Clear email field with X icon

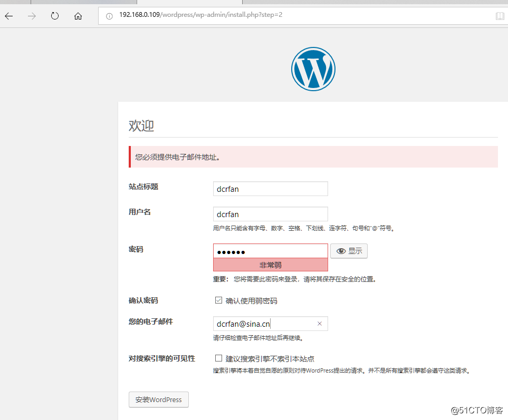[320, 324]
